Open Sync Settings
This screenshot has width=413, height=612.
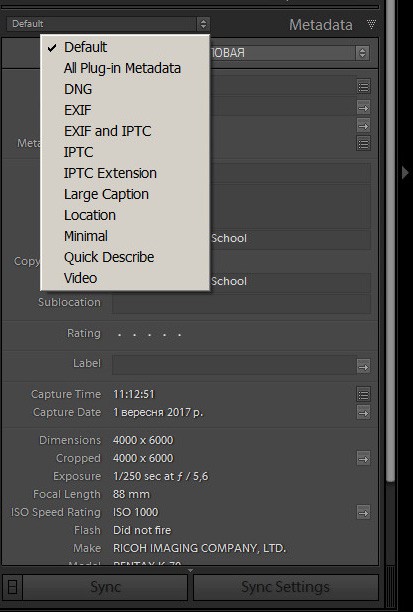point(285,587)
